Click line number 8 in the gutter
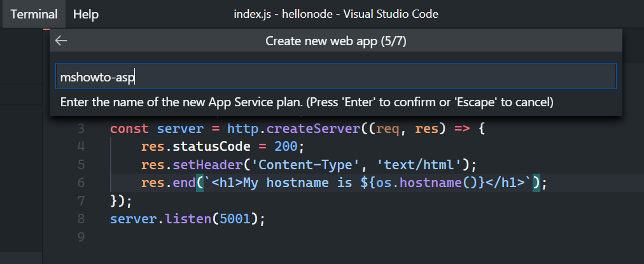The image size is (644, 264). click(x=80, y=219)
